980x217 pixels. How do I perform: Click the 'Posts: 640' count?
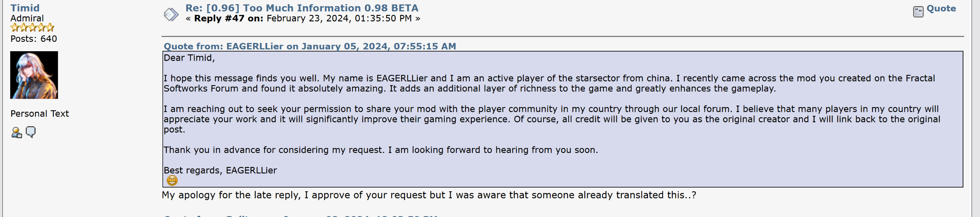(x=34, y=39)
